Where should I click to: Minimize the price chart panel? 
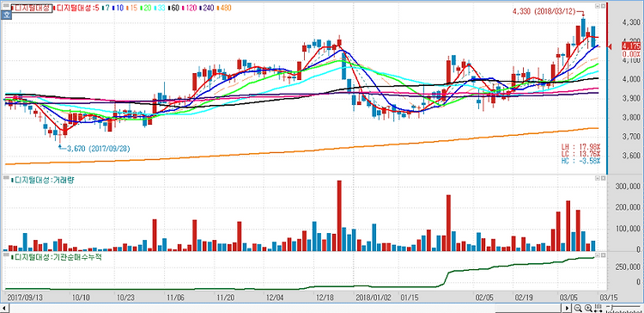tap(597, 6)
